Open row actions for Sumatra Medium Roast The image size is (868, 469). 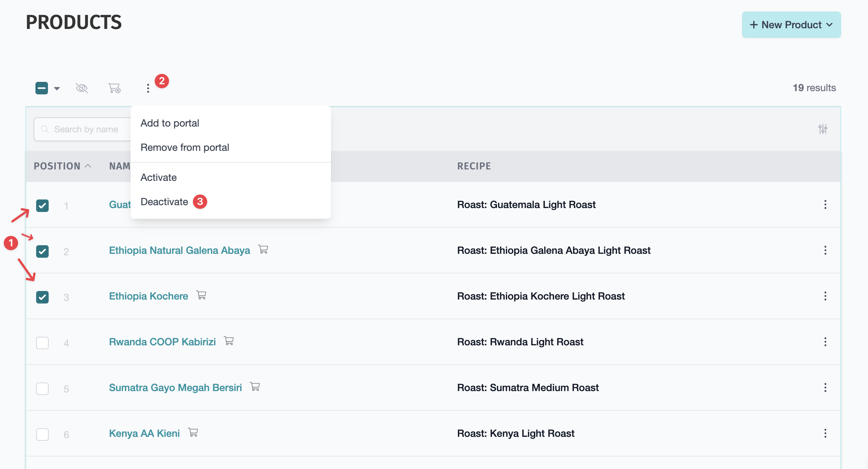click(x=825, y=387)
